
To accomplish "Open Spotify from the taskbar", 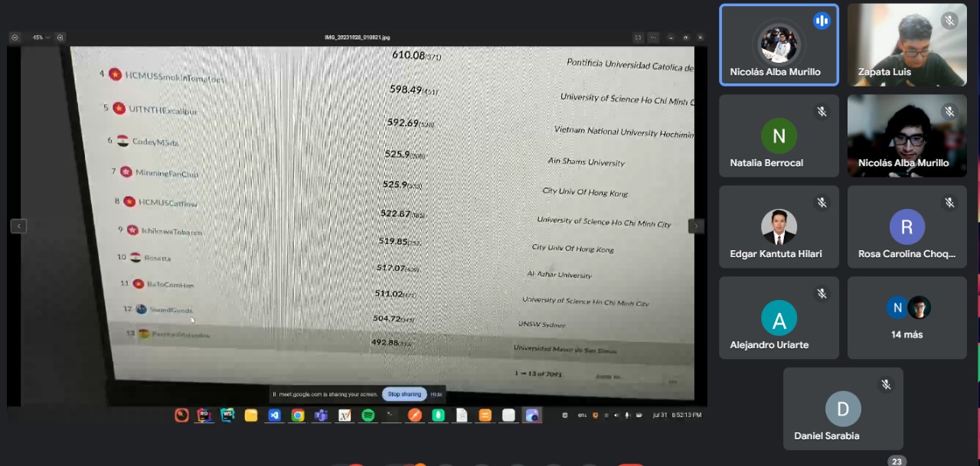I will click(x=367, y=415).
